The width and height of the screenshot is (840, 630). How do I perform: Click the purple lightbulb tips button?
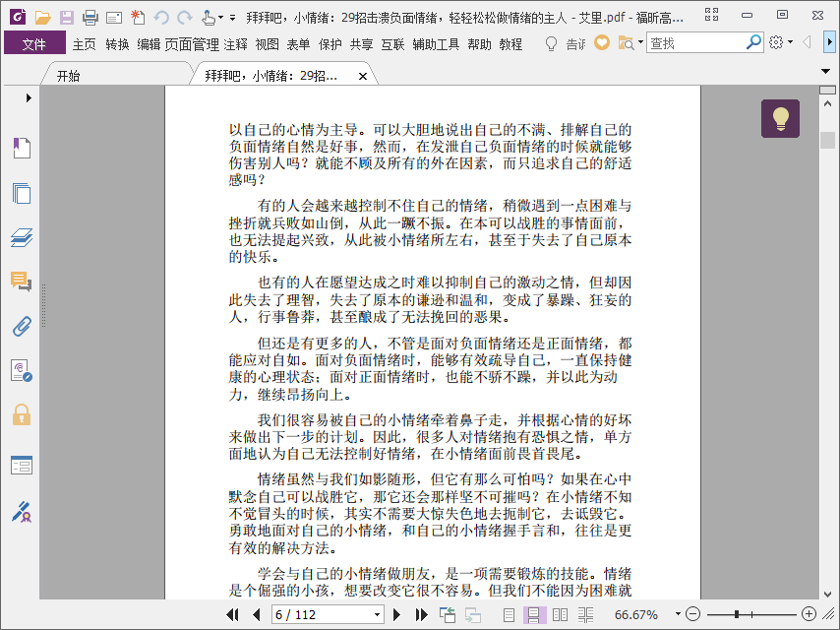click(x=780, y=118)
